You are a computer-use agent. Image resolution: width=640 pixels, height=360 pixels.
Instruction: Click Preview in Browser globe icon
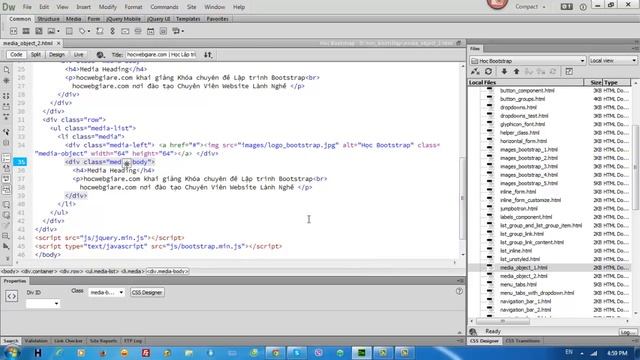coord(100,55)
